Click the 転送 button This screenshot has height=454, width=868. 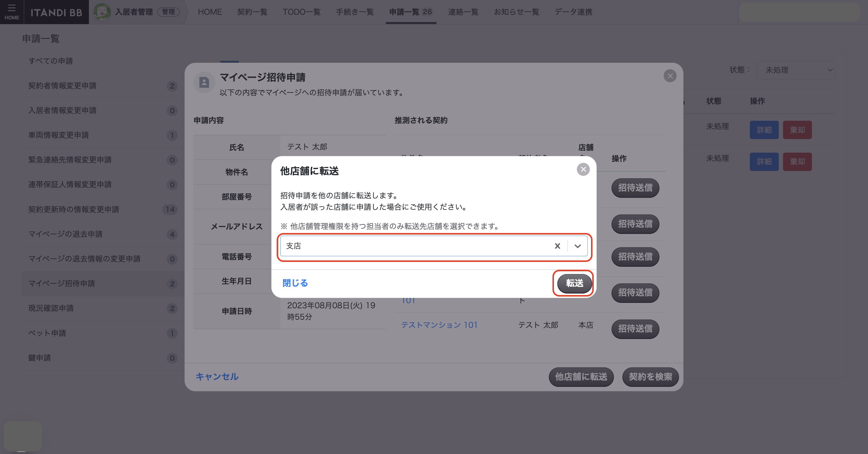(574, 283)
